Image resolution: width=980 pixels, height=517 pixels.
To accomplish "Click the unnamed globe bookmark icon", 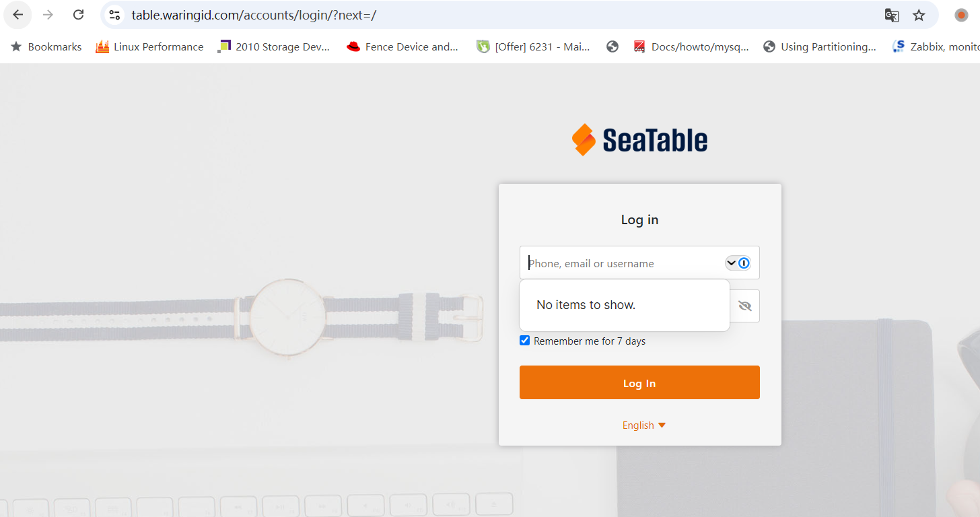I will coord(612,46).
